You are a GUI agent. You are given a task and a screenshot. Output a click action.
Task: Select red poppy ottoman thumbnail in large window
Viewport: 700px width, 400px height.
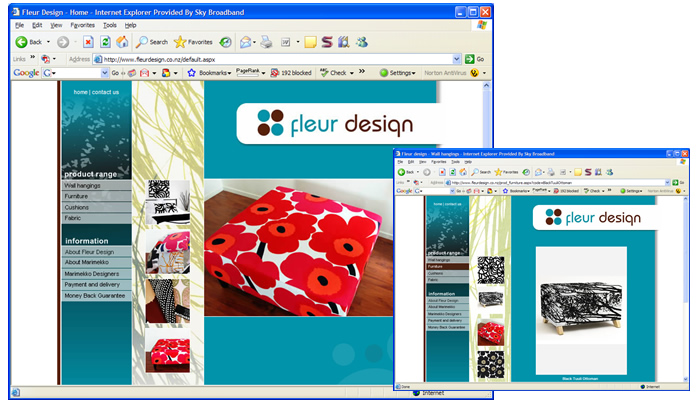click(x=167, y=351)
